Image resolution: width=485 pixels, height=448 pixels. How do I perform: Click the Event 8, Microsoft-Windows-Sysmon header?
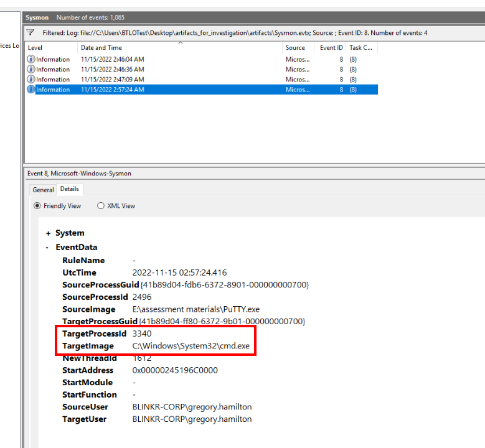coord(79,174)
